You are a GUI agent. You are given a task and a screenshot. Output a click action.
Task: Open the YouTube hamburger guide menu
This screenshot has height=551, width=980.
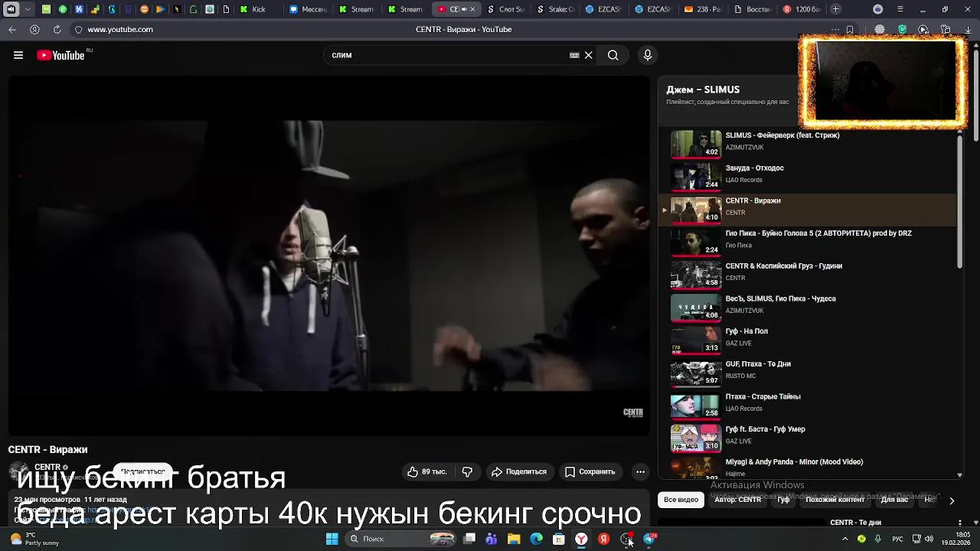pyautogui.click(x=18, y=55)
